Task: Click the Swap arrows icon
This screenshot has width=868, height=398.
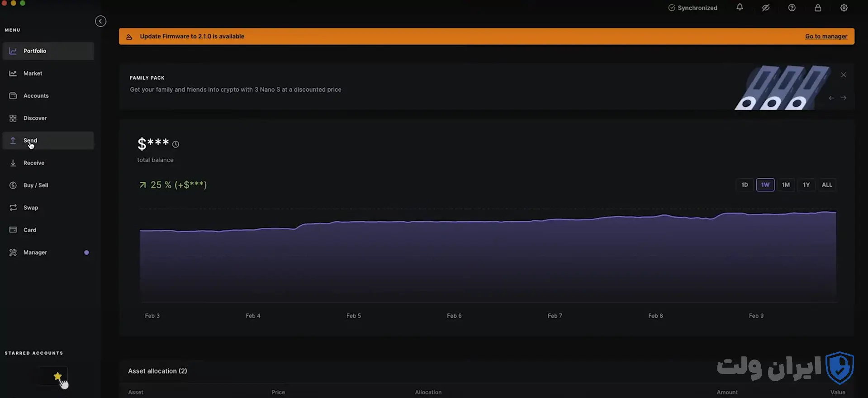Action: [x=13, y=208]
